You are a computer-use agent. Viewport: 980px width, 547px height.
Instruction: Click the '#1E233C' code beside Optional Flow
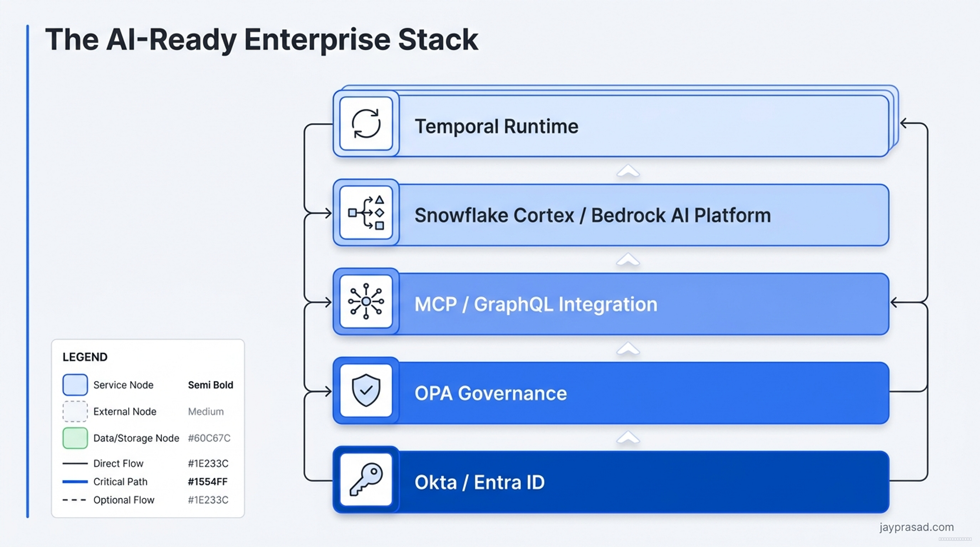tap(208, 500)
